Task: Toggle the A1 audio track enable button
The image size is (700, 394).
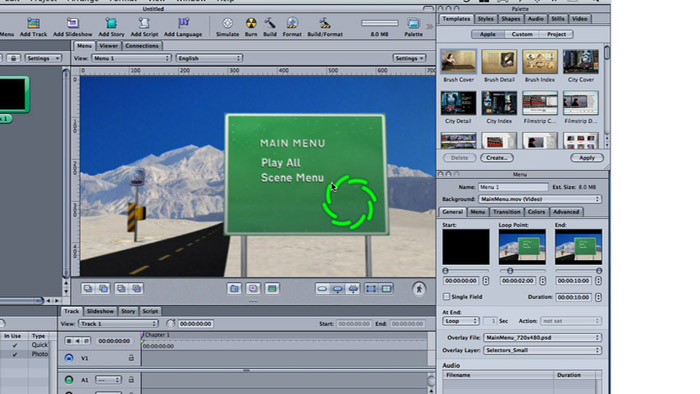Action: click(x=69, y=380)
